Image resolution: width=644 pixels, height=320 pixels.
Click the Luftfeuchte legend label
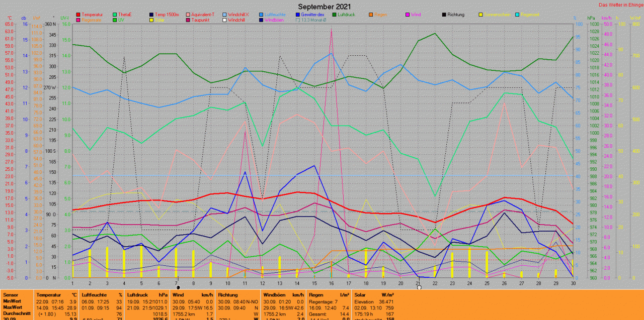[x=277, y=15]
